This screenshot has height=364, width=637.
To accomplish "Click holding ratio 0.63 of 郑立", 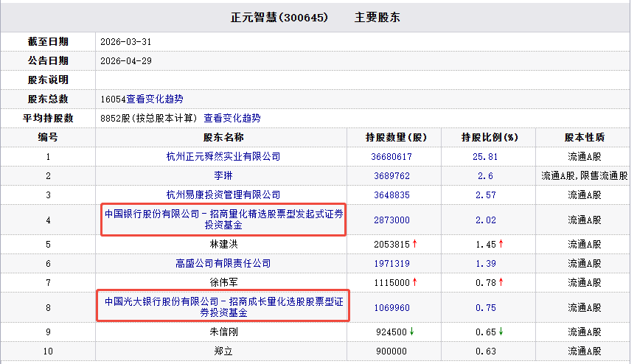I will (x=486, y=351).
